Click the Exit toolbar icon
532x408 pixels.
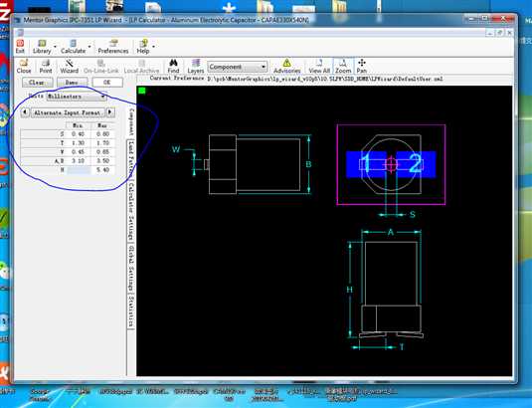point(20,47)
